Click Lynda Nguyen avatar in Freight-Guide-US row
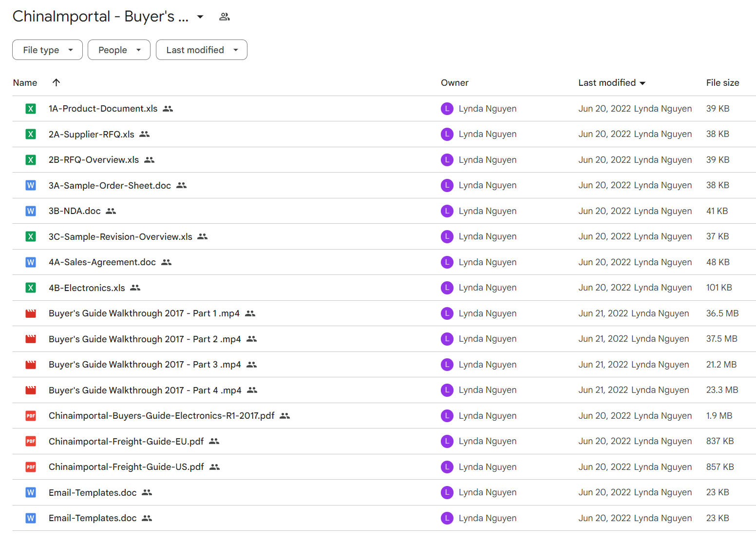This screenshot has height=545, width=756. 447,467
